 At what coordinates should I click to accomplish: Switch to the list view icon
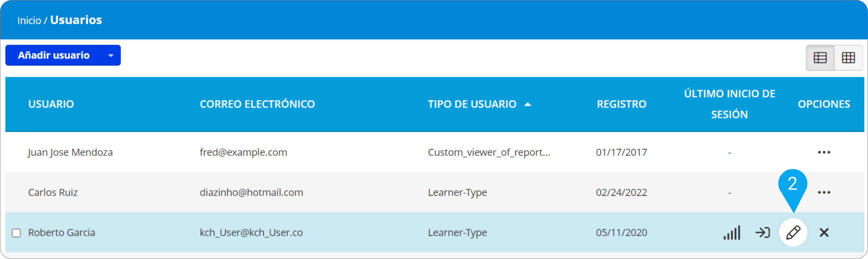point(820,58)
